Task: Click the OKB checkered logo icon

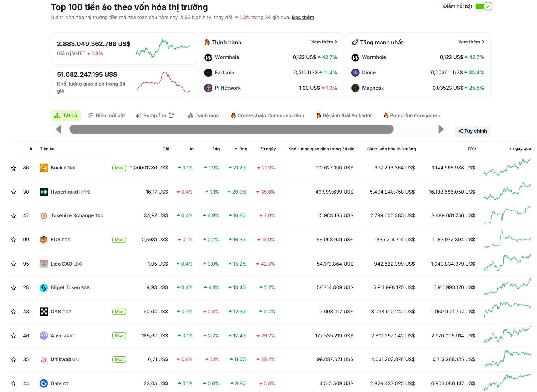Action: click(x=43, y=312)
